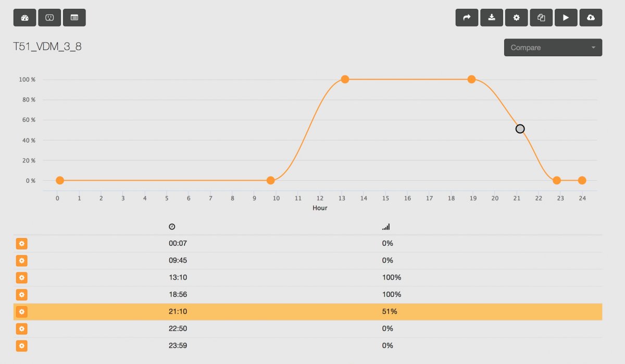
Task: Click the clock time column header
Action: [x=172, y=227]
